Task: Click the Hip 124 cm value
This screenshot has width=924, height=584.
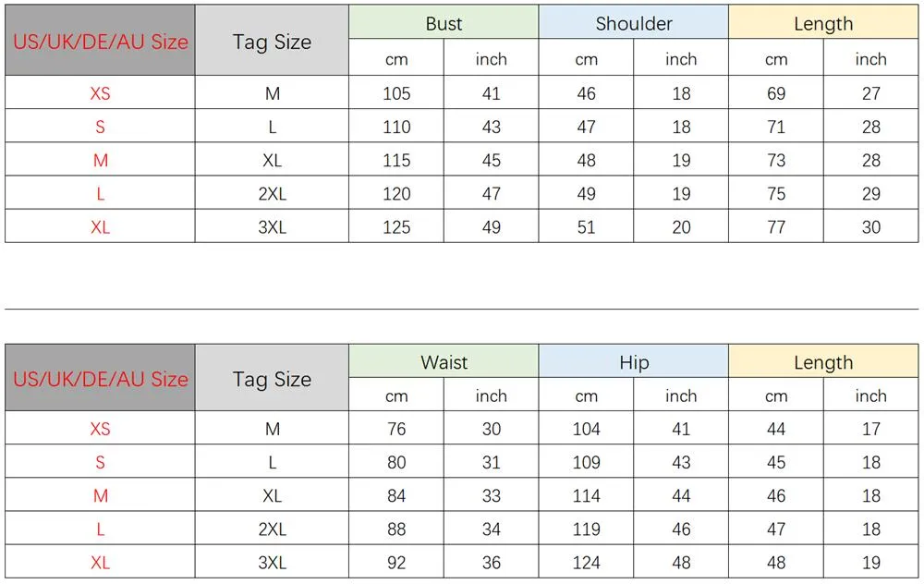Action: coord(586,562)
